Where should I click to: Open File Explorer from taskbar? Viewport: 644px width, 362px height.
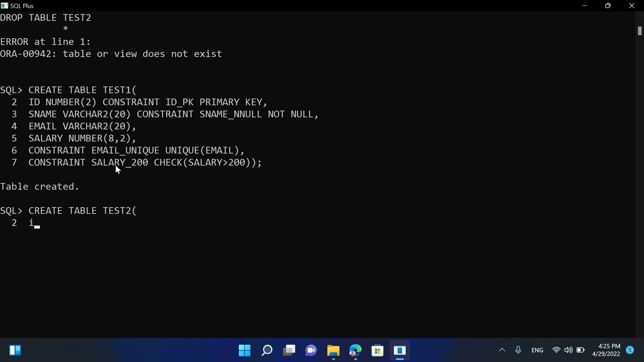333,350
